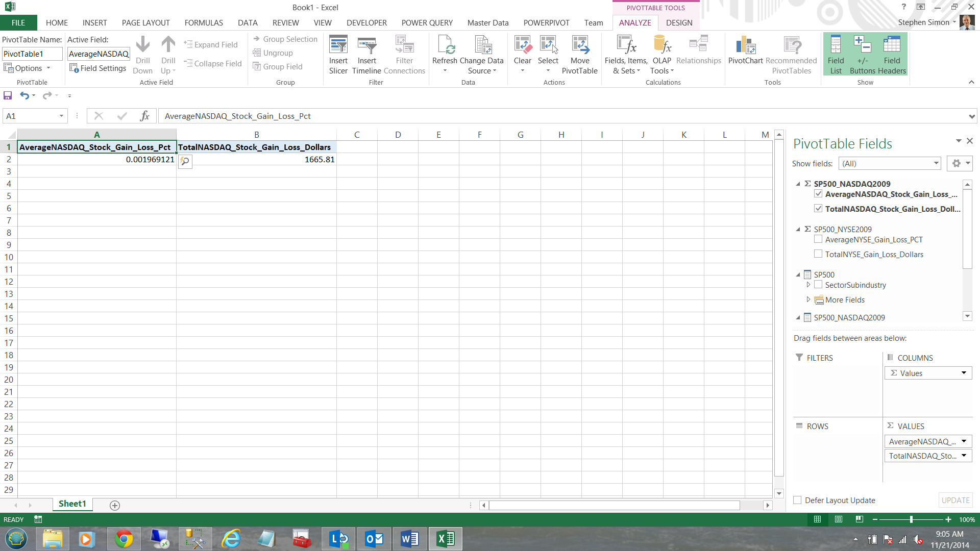Open the Name Box dropdown arrow
The image size is (980, 551).
click(x=61, y=116)
